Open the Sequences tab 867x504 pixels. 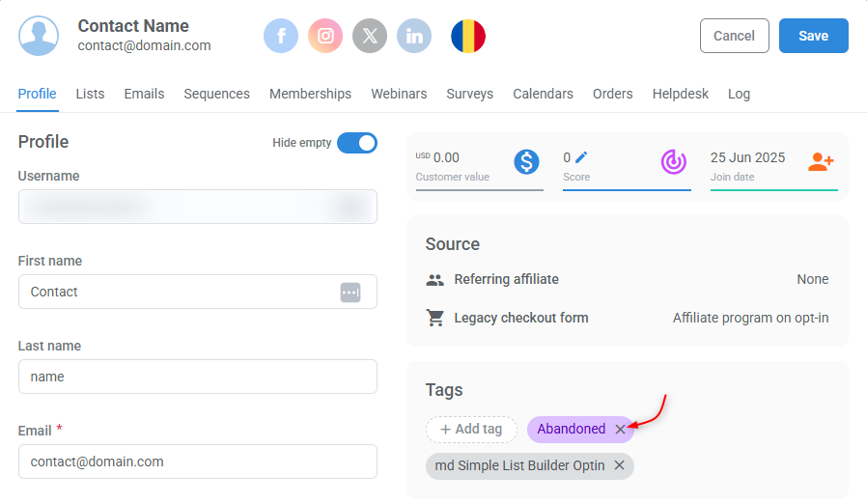(216, 94)
